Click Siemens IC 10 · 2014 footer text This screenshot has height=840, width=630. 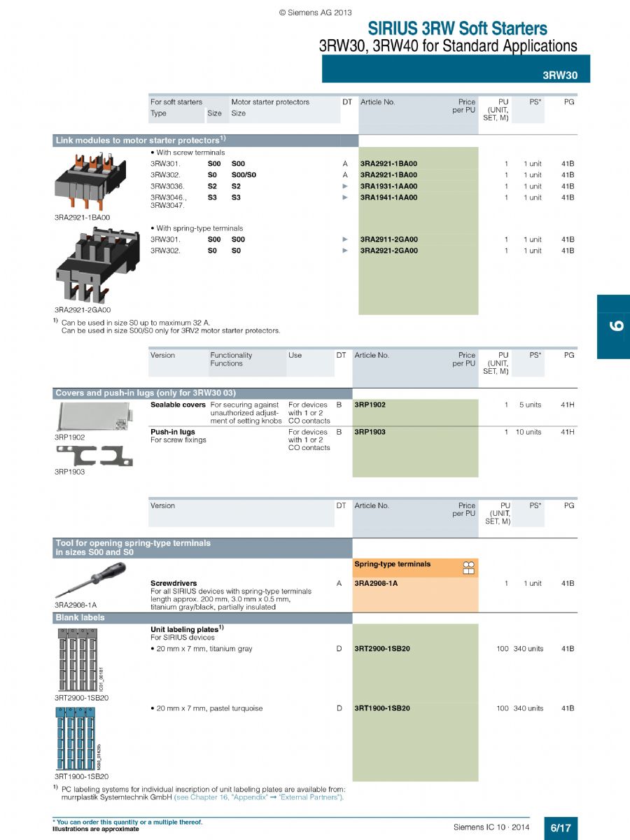click(x=491, y=827)
